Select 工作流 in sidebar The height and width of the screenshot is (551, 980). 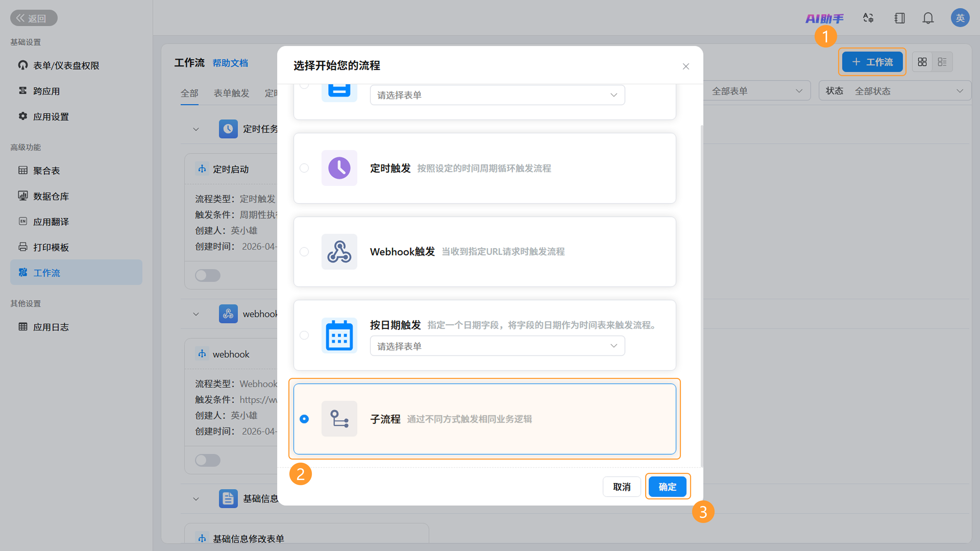pyautogui.click(x=76, y=272)
